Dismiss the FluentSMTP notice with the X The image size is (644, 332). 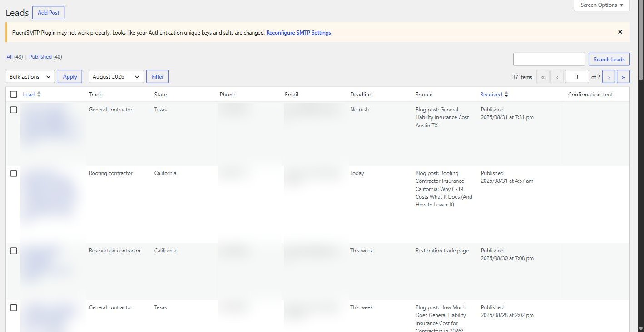pyautogui.click(x=620, y=32)
